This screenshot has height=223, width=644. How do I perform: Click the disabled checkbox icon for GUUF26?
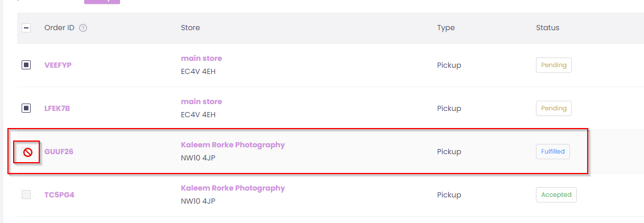tap(27, 152)
